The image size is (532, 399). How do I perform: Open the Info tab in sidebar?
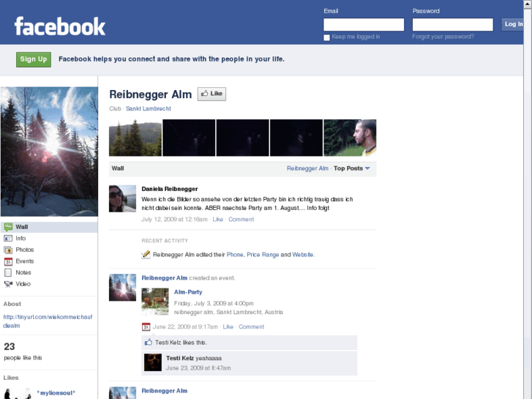click(49, 239)
